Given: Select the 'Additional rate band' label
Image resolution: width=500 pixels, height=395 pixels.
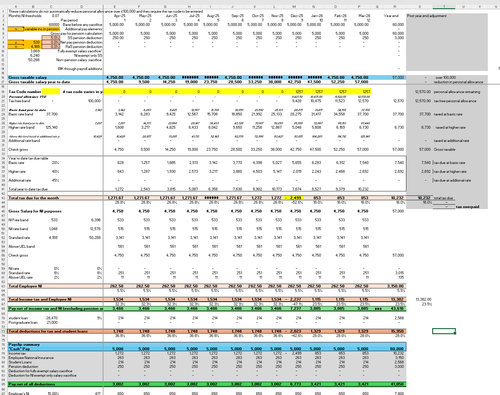Looking at the screenshot, I should [x=24, y=140].
